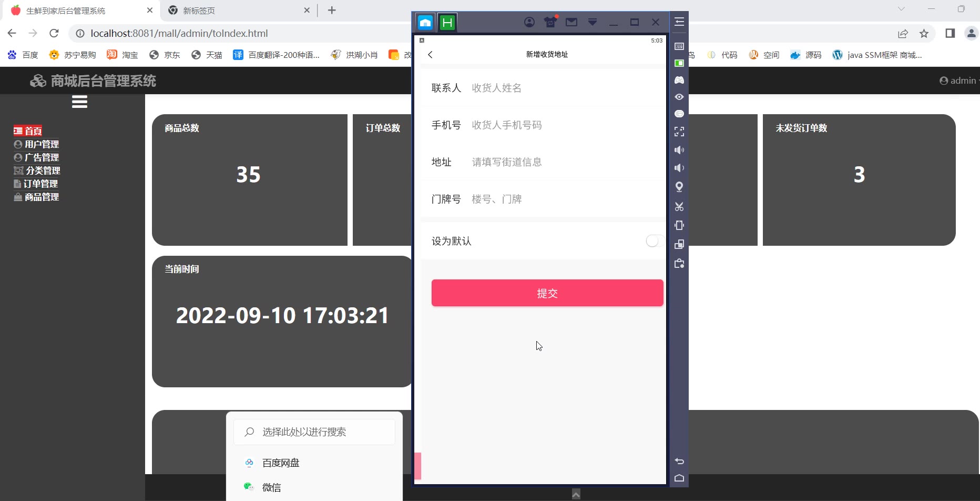
Task: Open the 天猫 bookmark
Action: click(x=207, y=55)
